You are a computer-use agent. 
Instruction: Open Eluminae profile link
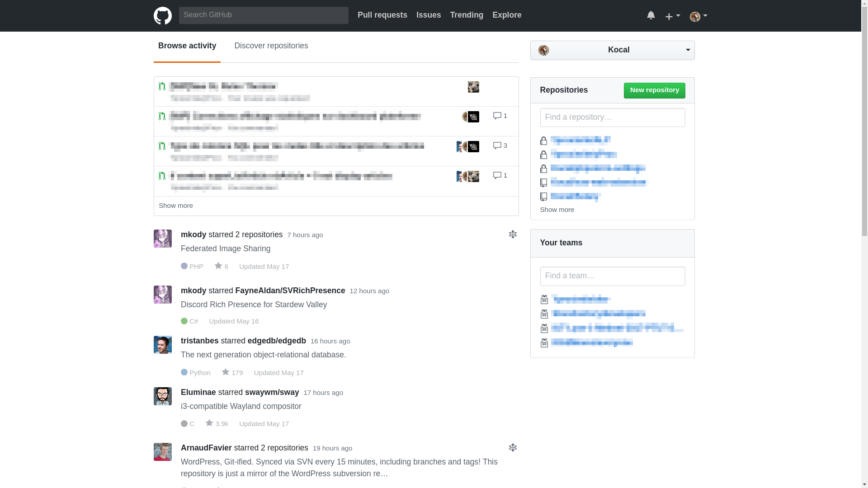click(198, 392)
